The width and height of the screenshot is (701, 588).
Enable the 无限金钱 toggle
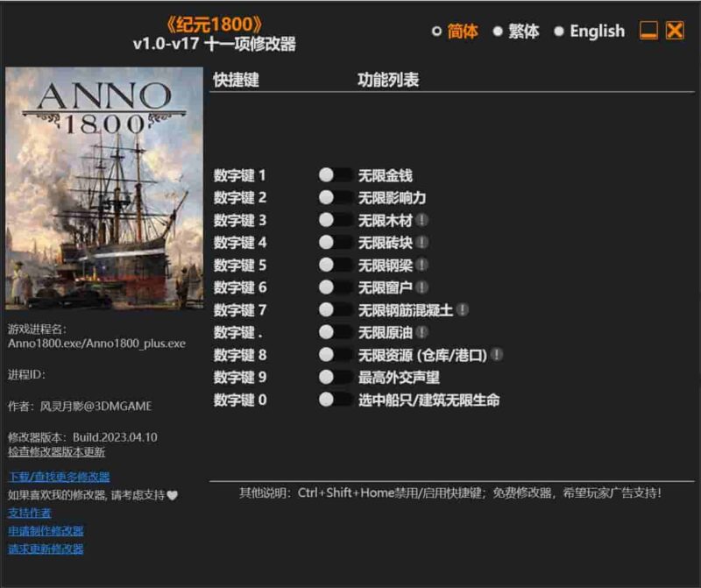coord(337,175)
